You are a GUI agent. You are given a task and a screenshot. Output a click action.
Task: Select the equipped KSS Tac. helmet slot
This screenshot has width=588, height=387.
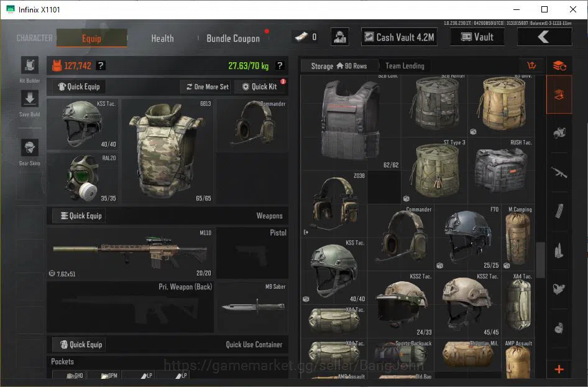[83, 124]
